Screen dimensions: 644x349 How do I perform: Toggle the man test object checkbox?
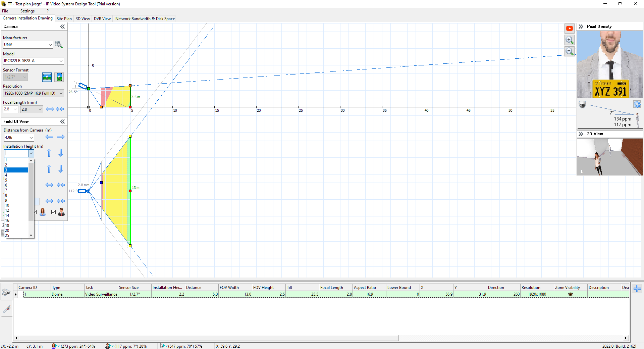click(x=53, y=212)
